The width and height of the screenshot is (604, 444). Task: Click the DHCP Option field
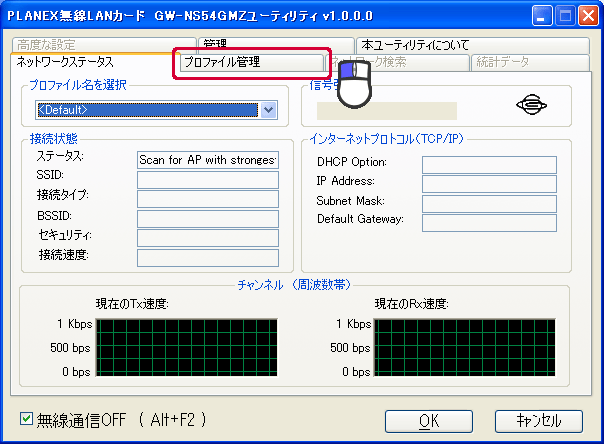click(489, 165)
